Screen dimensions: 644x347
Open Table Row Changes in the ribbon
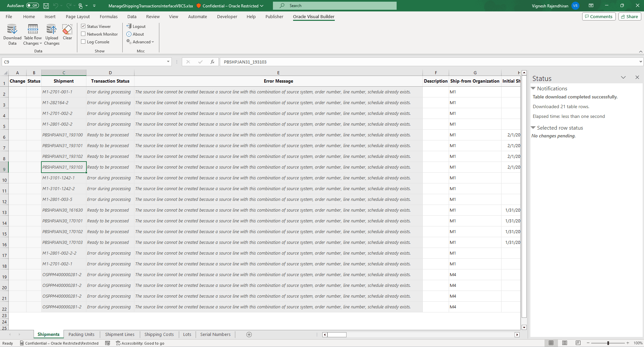coord(32,34)
